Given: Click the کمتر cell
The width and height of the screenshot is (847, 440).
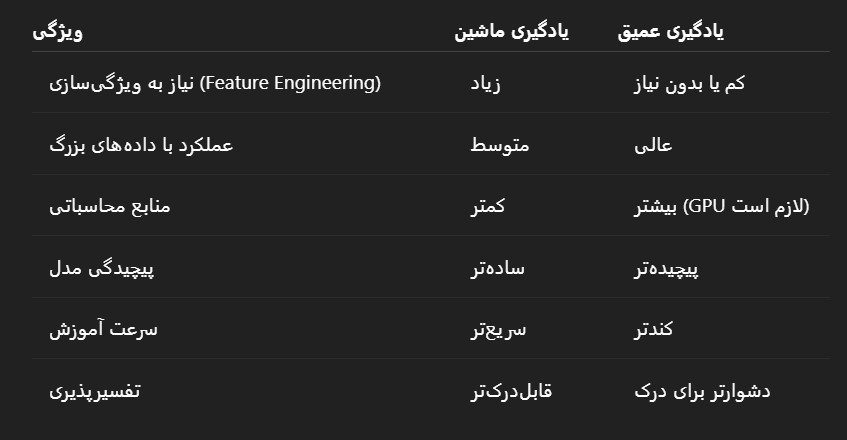Looking at the screenshot, I should click(x=487, y=206).
